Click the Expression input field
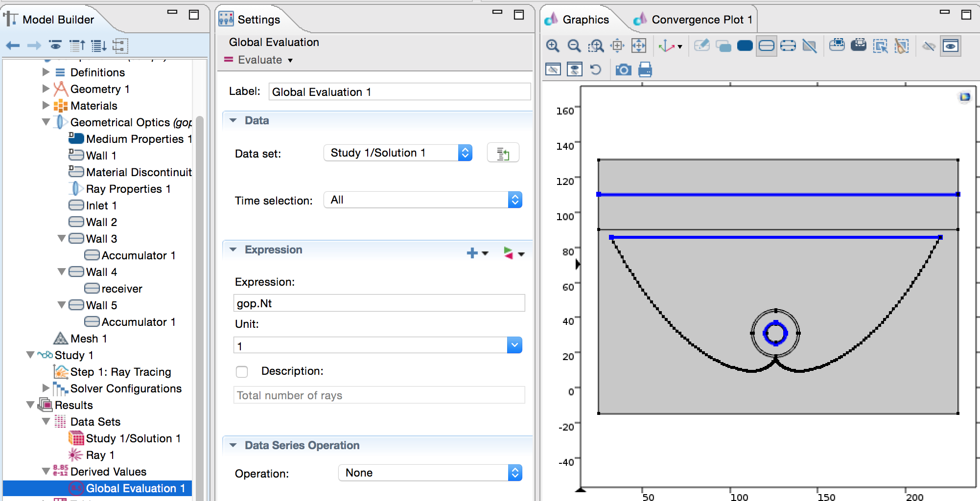Screen dimensions: 980x501 (379, 303)
